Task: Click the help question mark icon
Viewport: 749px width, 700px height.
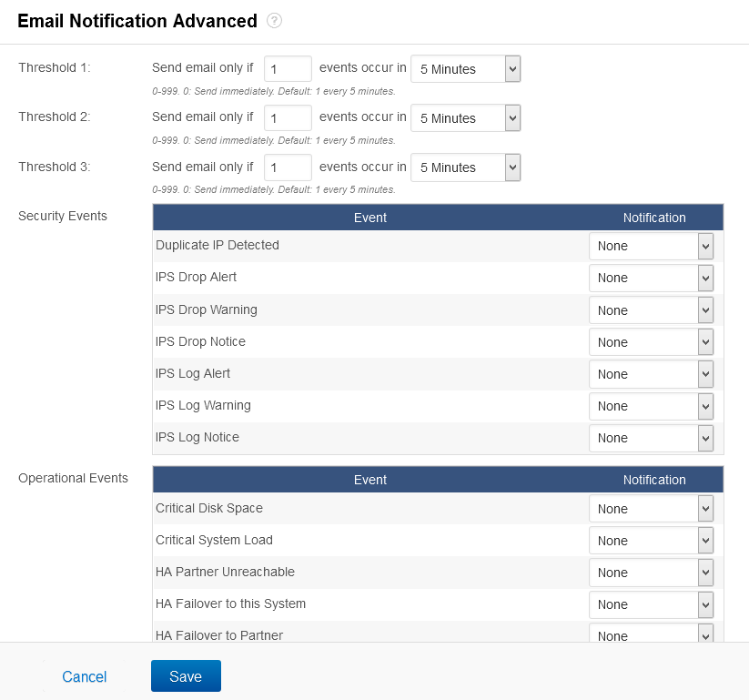Action: coord(274,21)
